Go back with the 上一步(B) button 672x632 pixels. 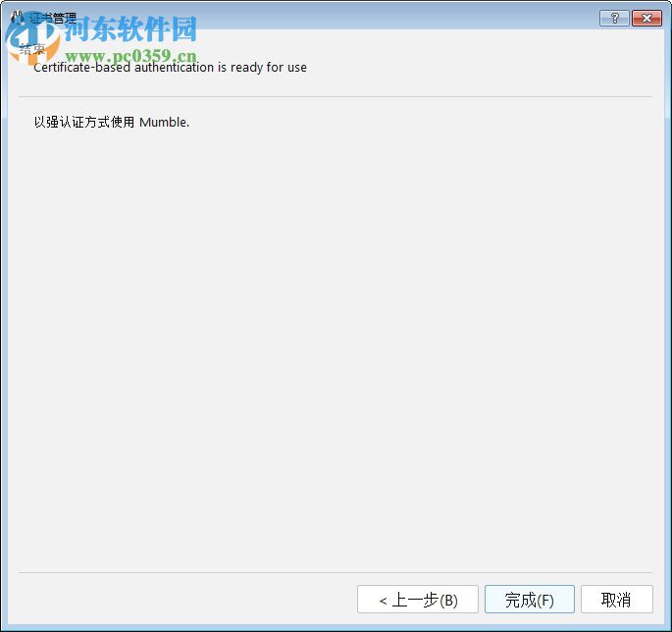point(418,599)
